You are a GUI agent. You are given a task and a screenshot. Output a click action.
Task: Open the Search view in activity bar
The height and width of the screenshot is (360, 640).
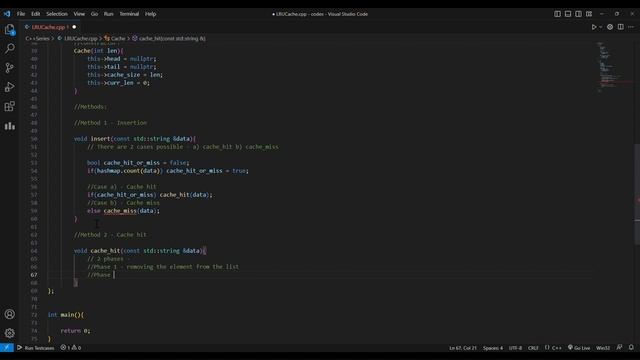point(9,48)
